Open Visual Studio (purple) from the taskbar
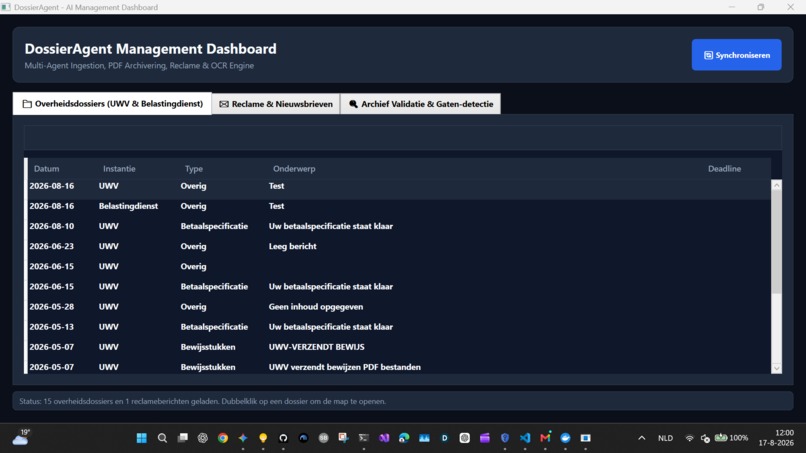The height and width of the screenshot is (453, 806). (x=384, y=438)
